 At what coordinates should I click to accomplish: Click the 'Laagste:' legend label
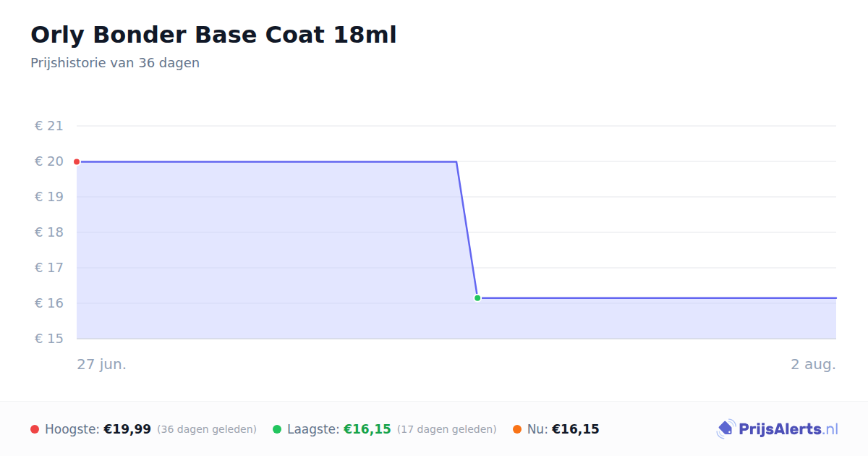point(313,429)
